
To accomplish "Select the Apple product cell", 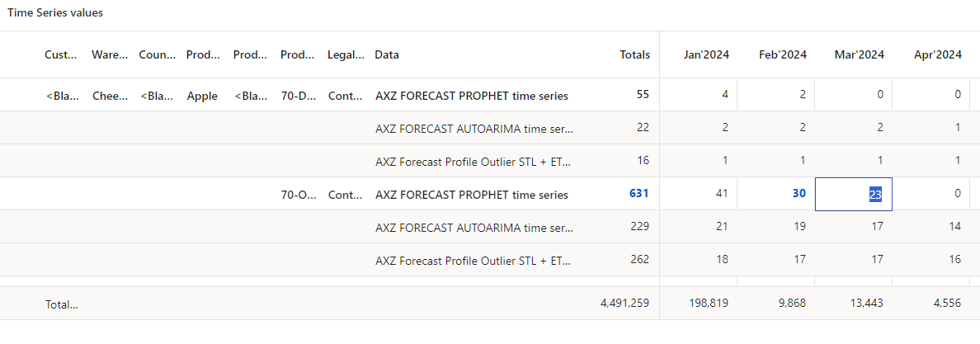I will click(202, 96).
